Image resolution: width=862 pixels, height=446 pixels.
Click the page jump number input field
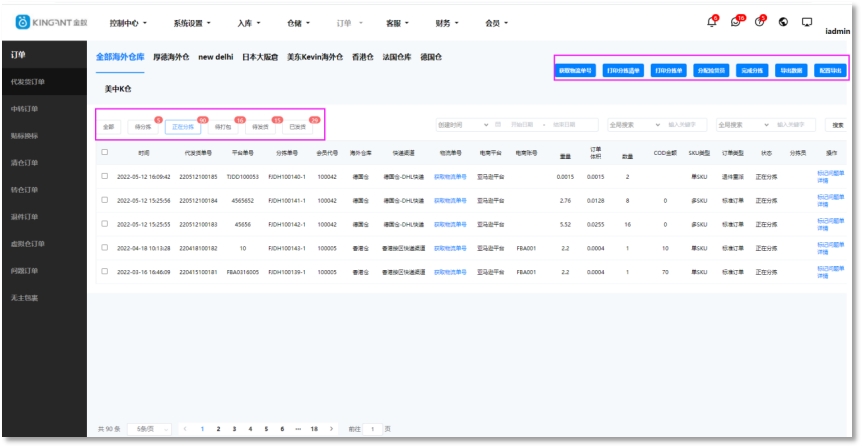tap(373, 429)
